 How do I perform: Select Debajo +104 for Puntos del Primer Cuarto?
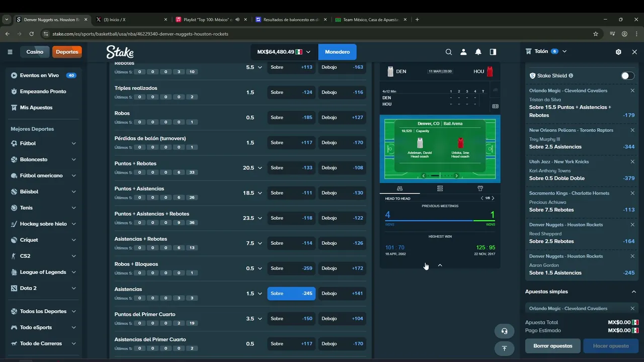[x=342, y=319]
